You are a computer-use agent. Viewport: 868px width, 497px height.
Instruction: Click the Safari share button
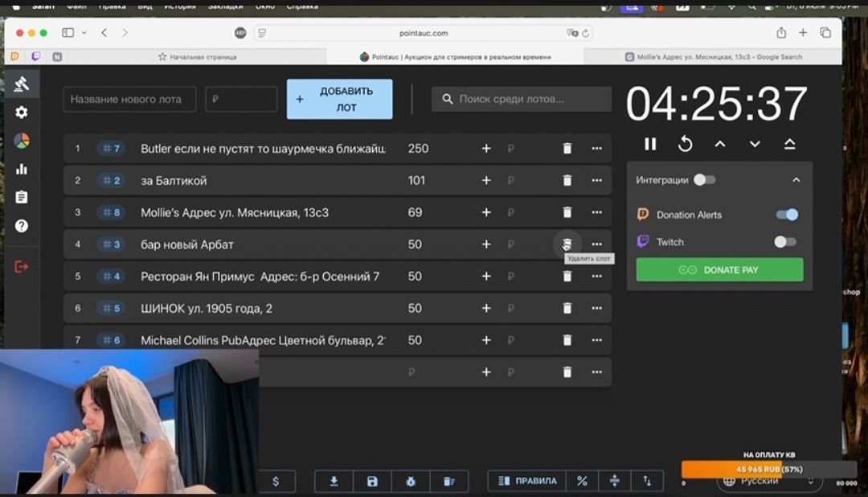781,33
